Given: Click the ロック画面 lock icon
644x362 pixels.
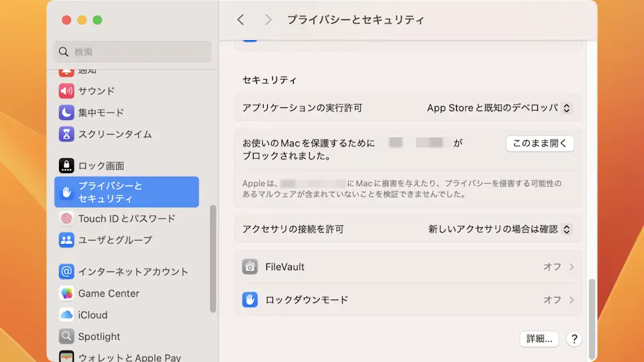Looking at the screenshot, I should click(66, 166).
